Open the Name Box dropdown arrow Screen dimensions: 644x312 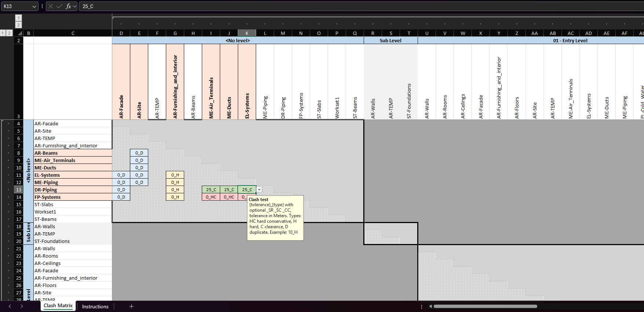(34, 6)
